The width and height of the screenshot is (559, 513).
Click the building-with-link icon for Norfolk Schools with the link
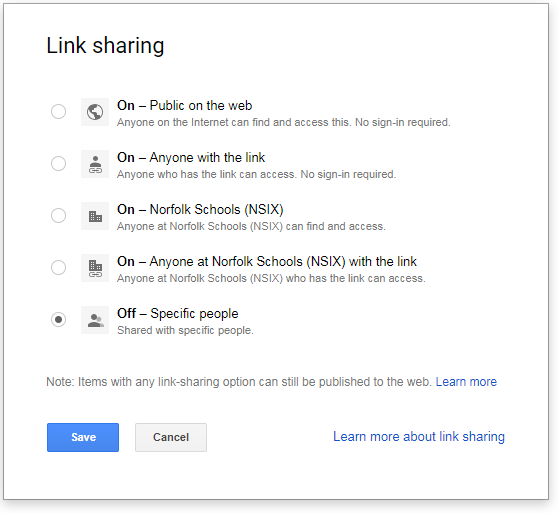95,268
